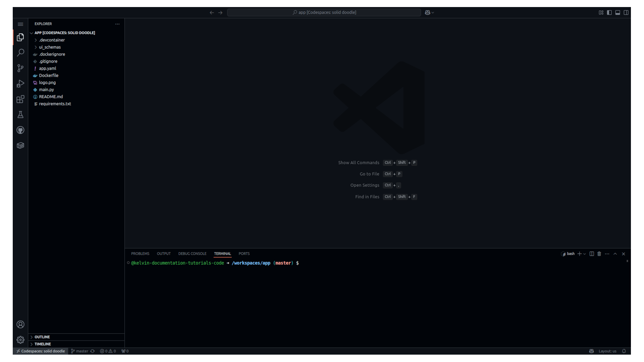Expand the ui_schemas folder
644x362 pixels.
[x=50, y=47]
